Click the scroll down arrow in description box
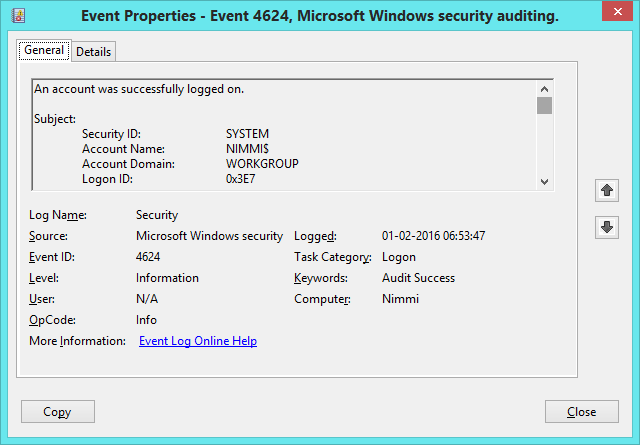This screenshot has height=445, width=642. click(544, 182)
